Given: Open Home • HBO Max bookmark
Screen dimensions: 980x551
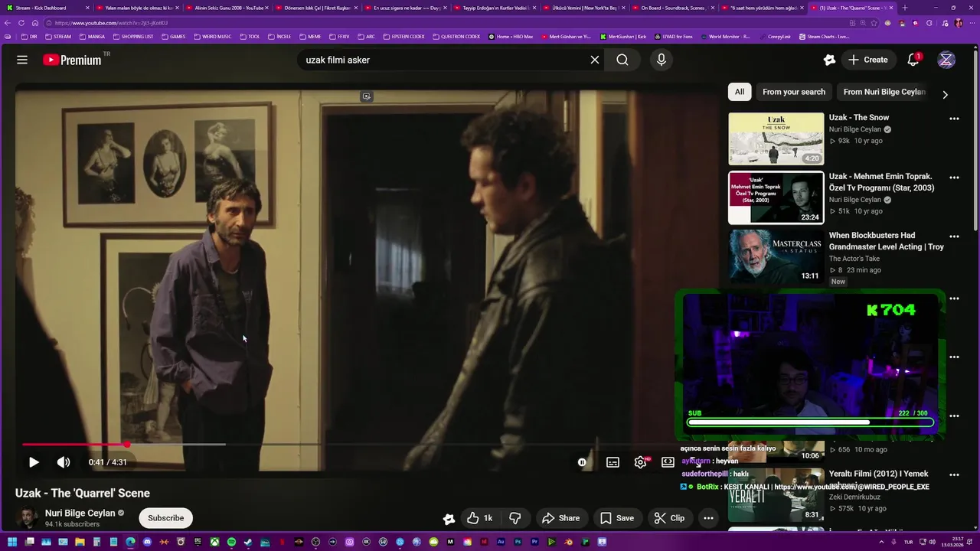Looking at the screenshot, I should (x=511, y=37).
